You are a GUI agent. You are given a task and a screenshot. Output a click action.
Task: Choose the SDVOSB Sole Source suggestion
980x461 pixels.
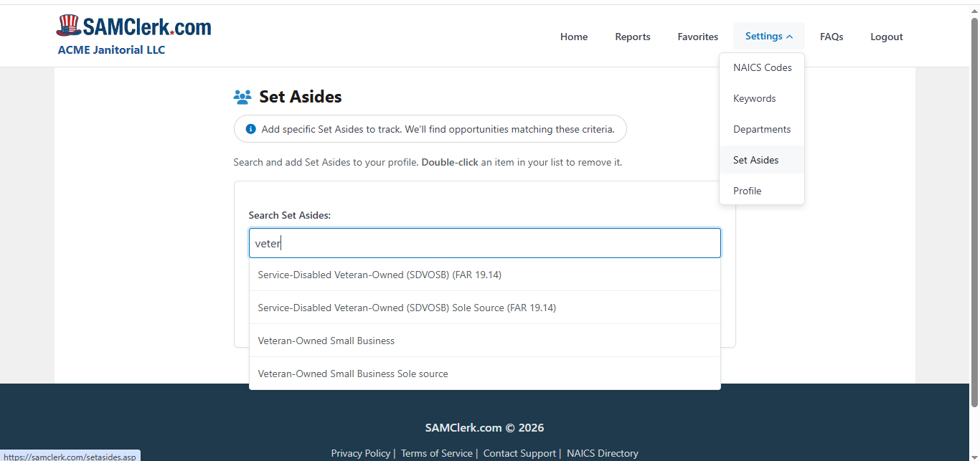(x=407, y=308)
